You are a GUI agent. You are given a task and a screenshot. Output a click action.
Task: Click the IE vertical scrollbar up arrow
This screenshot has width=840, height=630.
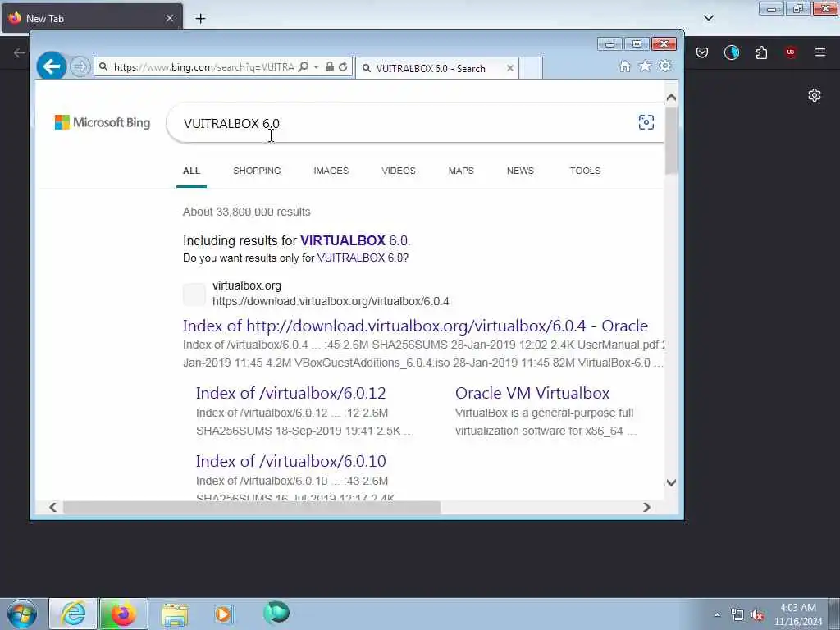coord(671,98)
